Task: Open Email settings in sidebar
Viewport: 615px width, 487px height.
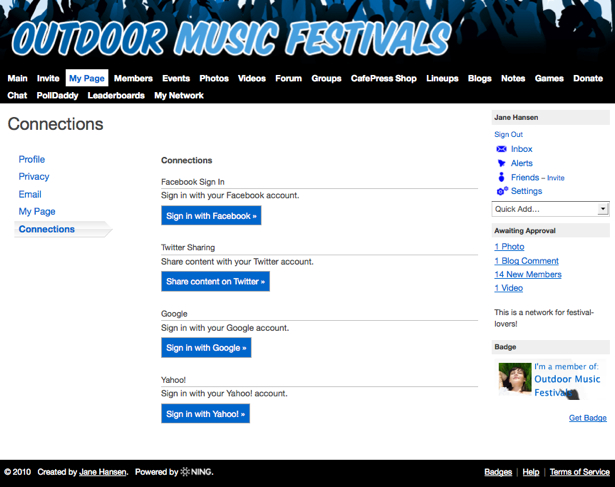Action: click(x=30, y=194)
